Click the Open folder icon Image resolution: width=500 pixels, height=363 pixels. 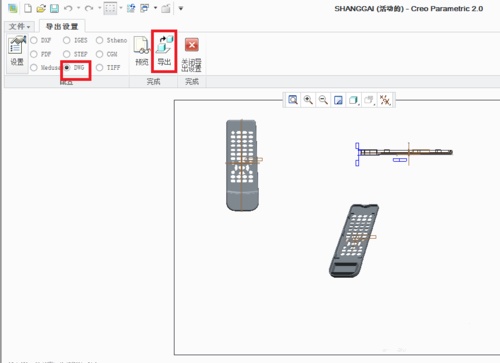pos(41,9)
